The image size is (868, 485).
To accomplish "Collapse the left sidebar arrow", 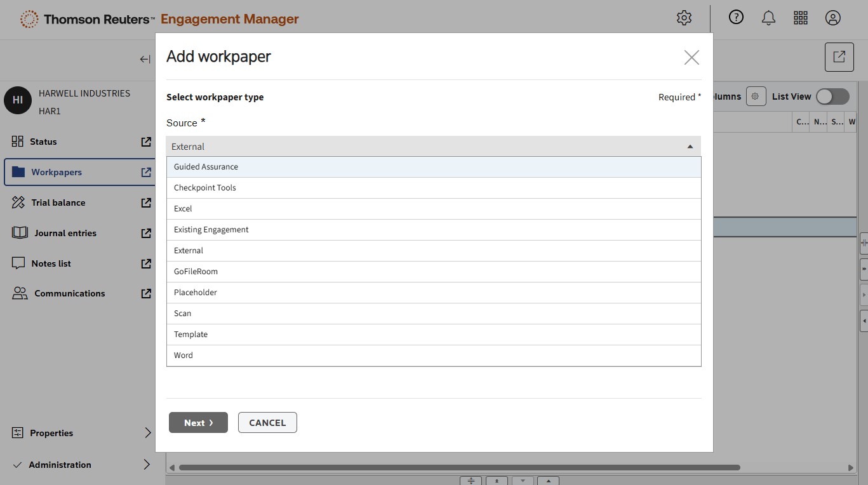I will [145, 59].
